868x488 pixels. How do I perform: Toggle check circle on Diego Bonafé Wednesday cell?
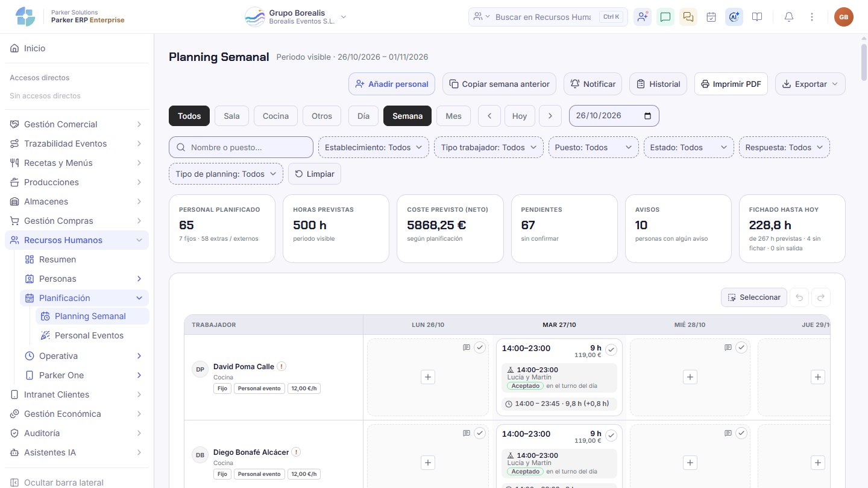point(741,433)
